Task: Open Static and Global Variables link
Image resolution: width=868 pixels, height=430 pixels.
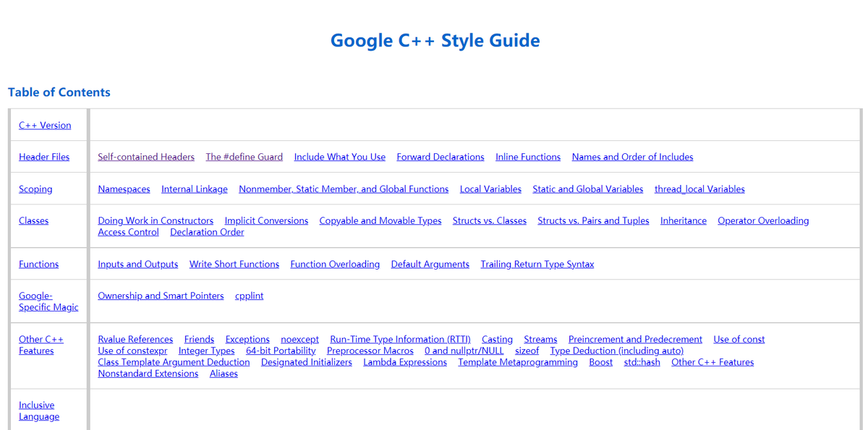Action: (x=588, y=189)
